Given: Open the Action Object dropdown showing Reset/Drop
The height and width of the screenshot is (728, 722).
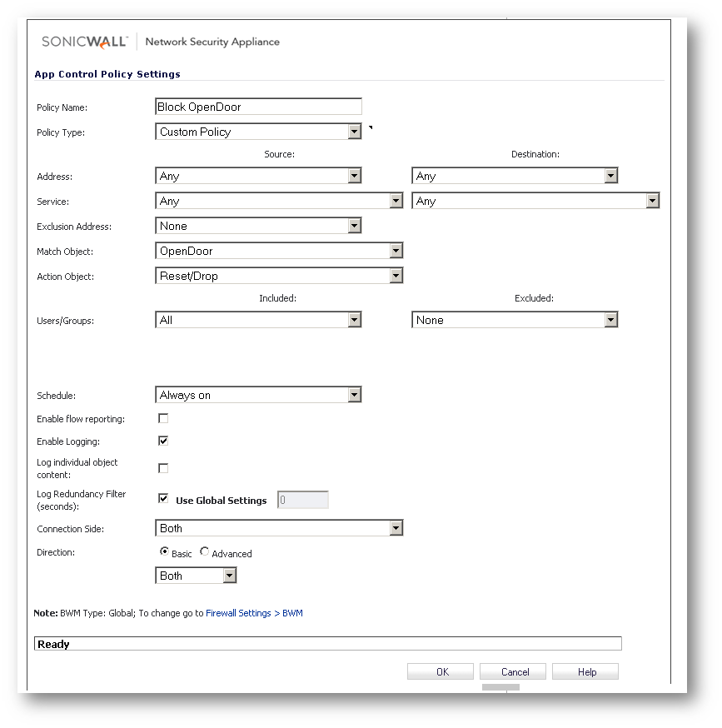Looking at the screenshot, I should point(279,276).
